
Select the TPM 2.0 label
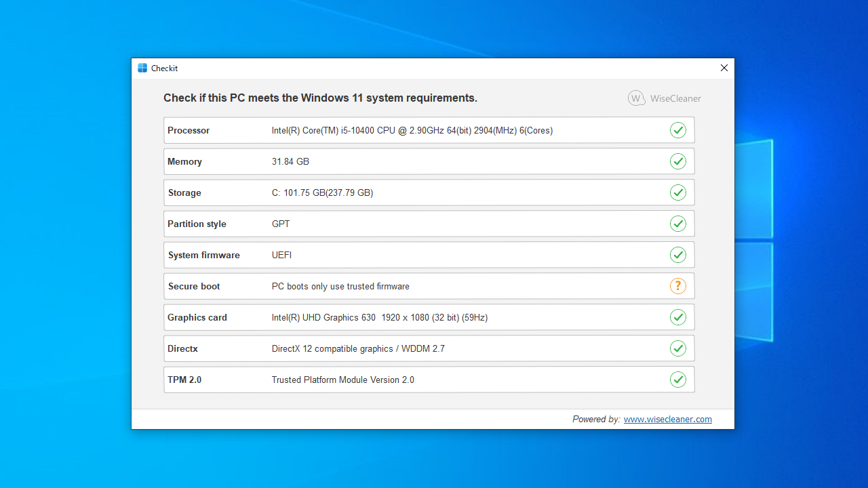coord(184,380)
